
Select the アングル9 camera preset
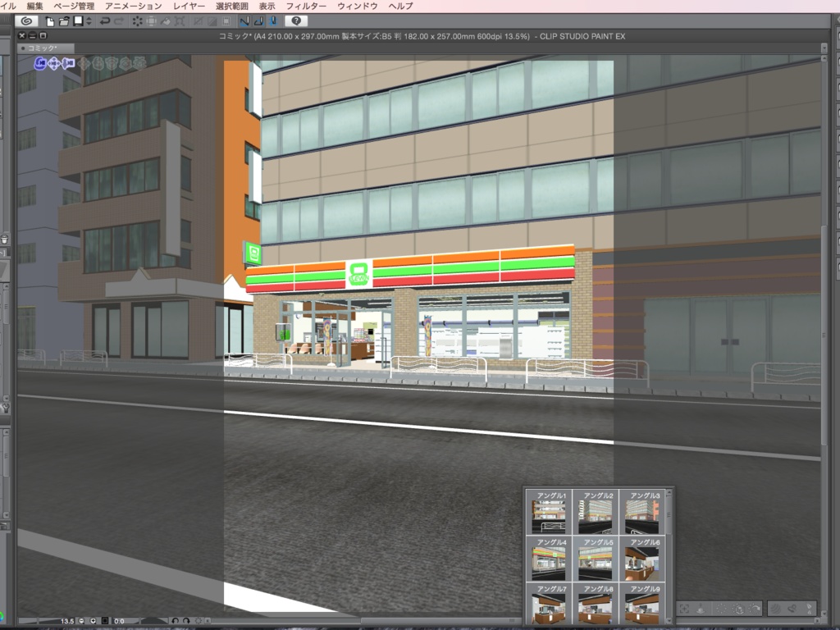coord(641,604)
